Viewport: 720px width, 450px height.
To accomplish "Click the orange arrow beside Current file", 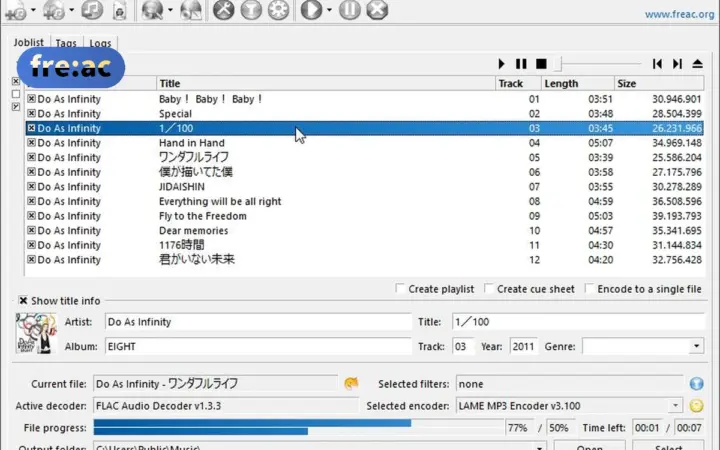I will pyautogui.click(x=351, y=383).
